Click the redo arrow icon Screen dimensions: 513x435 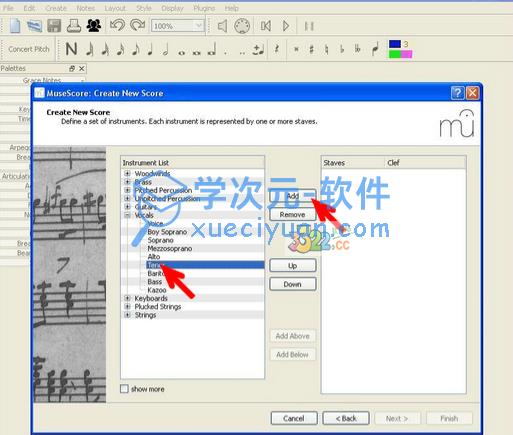coord(137,25)
